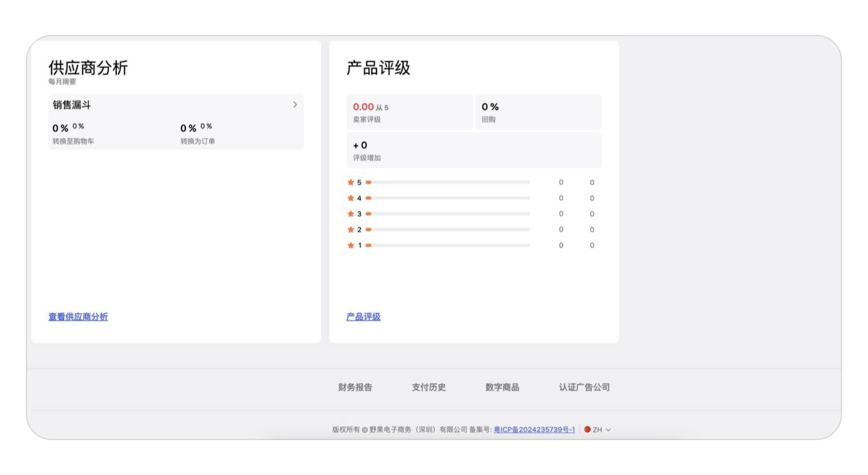Open the ZH language dropdown
The width and height of the screenshot is (868, 475).
coord(597,430)
